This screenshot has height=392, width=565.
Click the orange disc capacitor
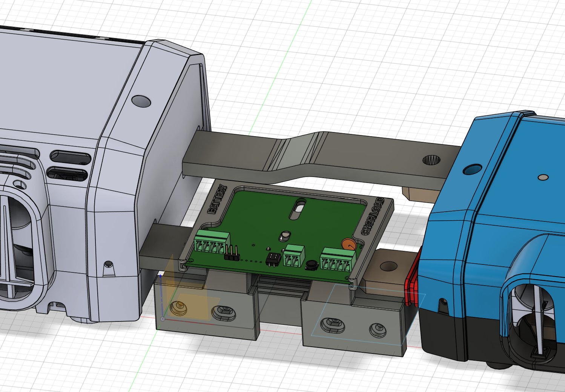point(349,244)
